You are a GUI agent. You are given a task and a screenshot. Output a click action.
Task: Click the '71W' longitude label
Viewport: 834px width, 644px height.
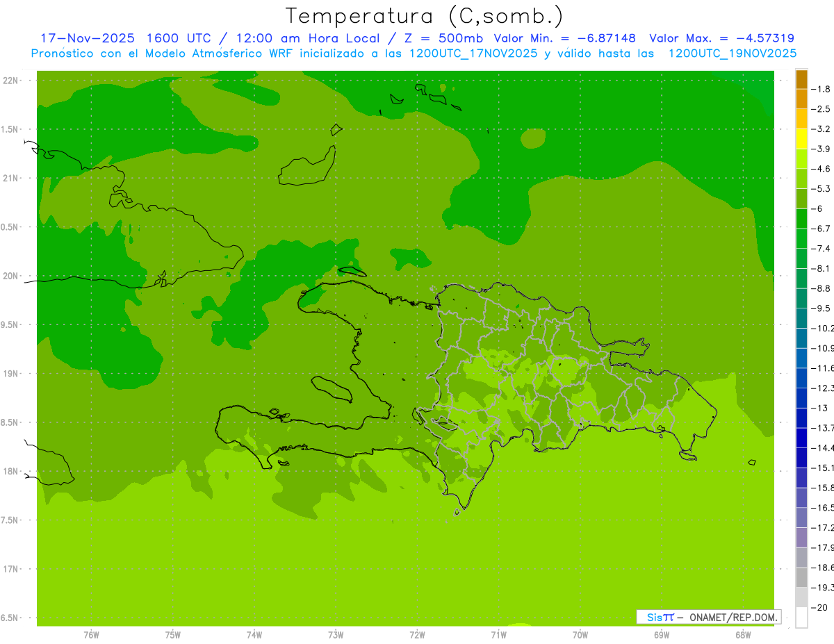[498, 635]
